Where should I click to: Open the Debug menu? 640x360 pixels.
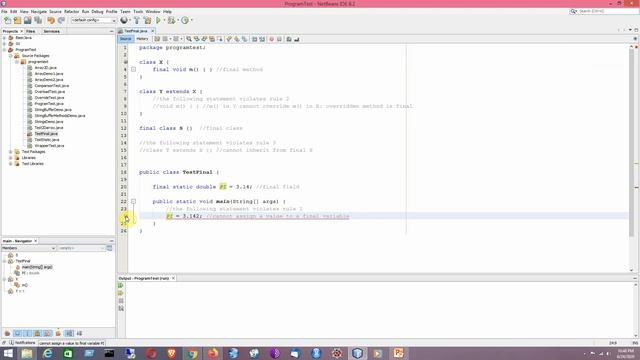pyautogui.click(x=97, y=11)
